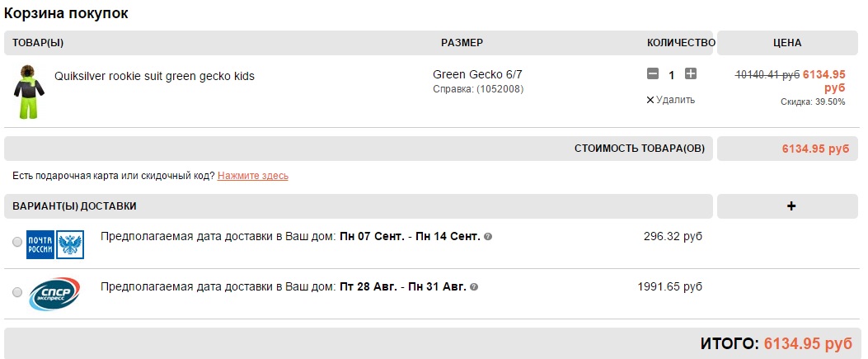This screenshot has height=359, width=868.
Task: Select Pochta Rossii delivery radio button
Action: (x=17, y=243)
